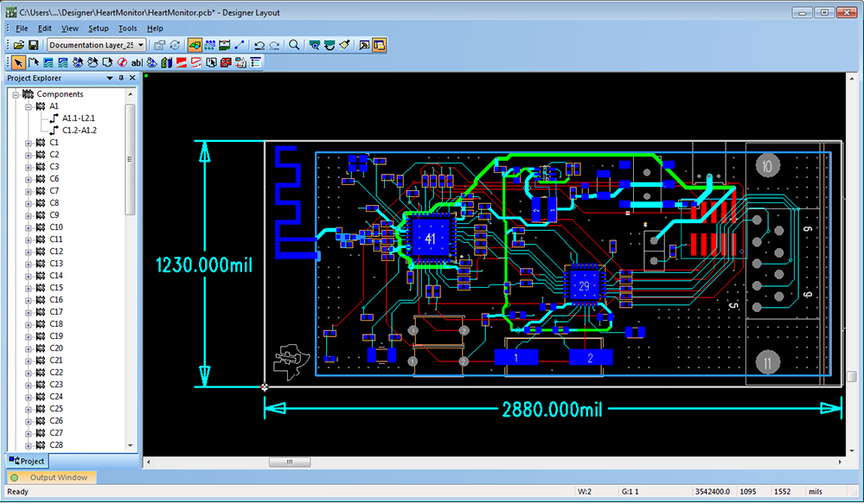Select the C18 tree row

click(56, 324)
